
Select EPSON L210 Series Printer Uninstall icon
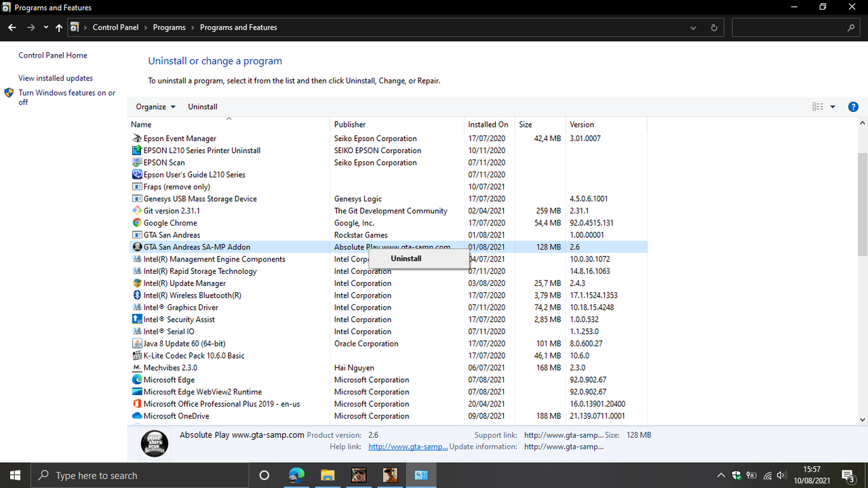137,150
